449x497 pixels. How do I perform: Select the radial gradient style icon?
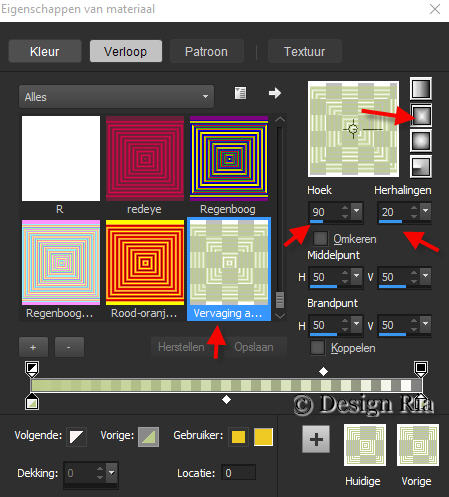click(421, 166)
